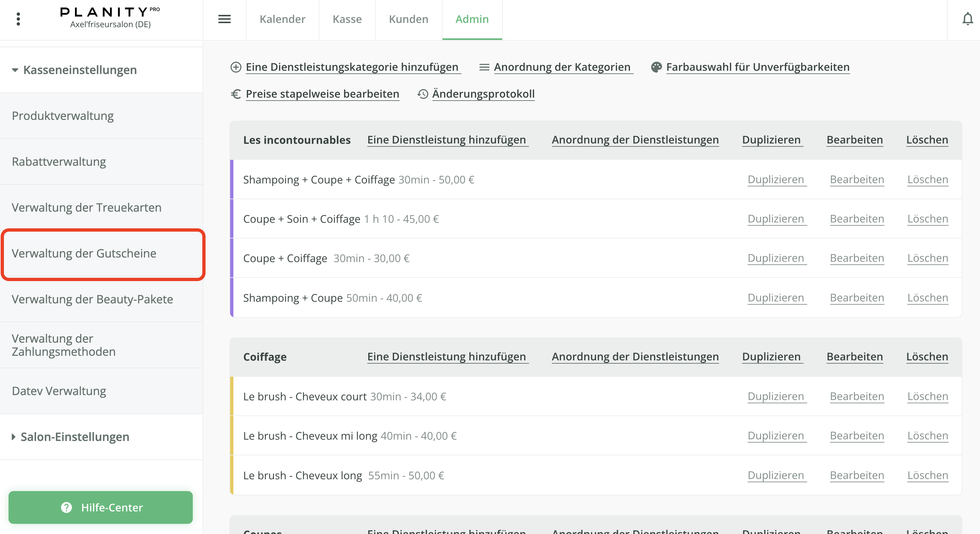Delete the Coupe + Coiffage 30min service
The width and height of the screenshot is (980, 534).
[928, 258]
